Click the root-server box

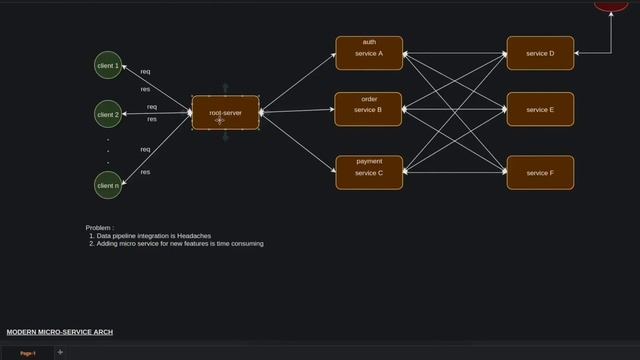pos(226,113)
